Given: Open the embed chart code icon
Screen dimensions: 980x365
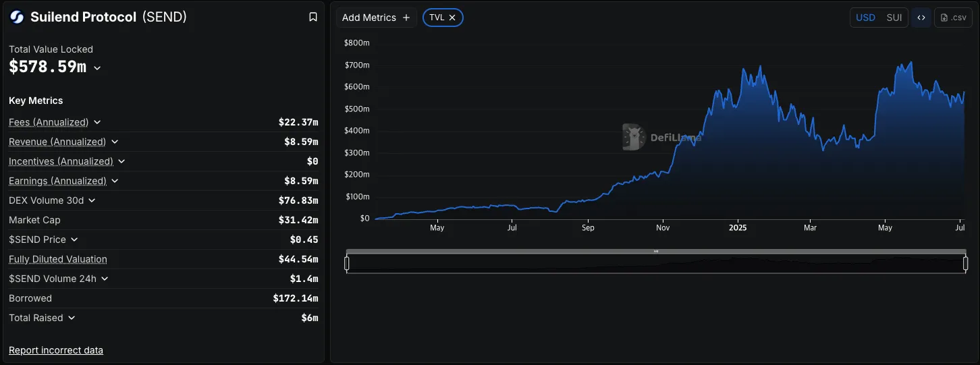Looking at the screenshot, I should (921, 18).
